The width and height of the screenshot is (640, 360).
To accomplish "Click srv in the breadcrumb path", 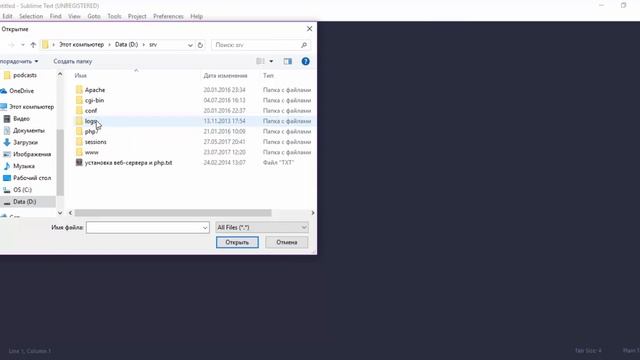I will [153, 44].
